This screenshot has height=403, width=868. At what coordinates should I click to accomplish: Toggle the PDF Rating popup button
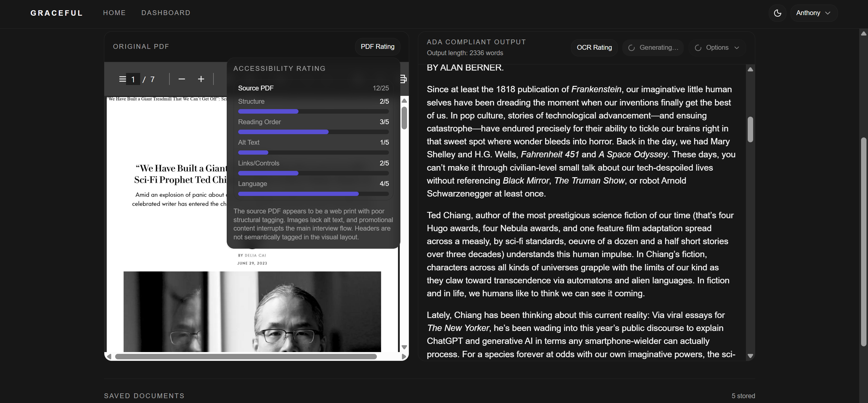click(377, 46)
